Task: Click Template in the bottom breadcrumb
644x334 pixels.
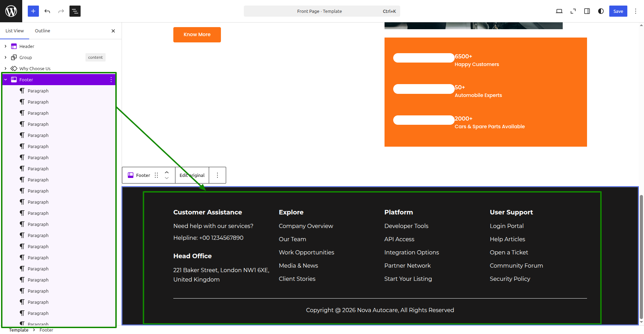Action: pyautogui.click(x=19, y=330)
